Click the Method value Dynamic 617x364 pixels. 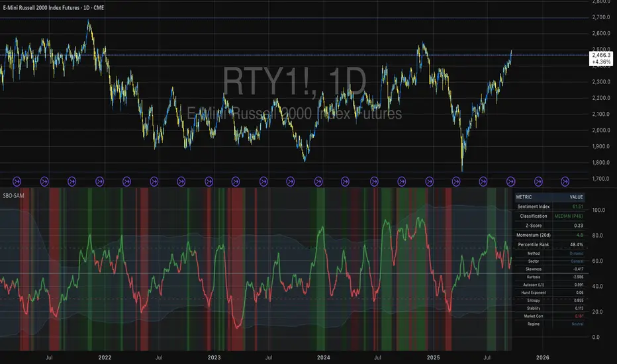(x=577, y=253)
